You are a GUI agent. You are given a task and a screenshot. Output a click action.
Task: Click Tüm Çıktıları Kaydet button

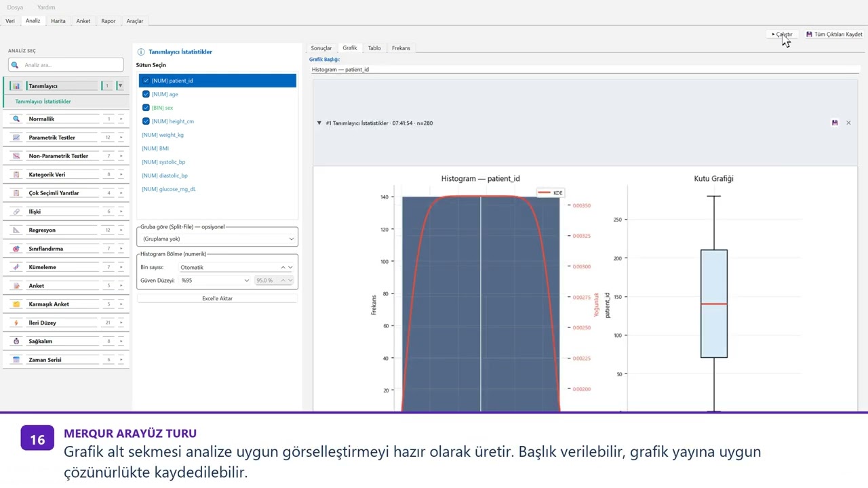834,35
